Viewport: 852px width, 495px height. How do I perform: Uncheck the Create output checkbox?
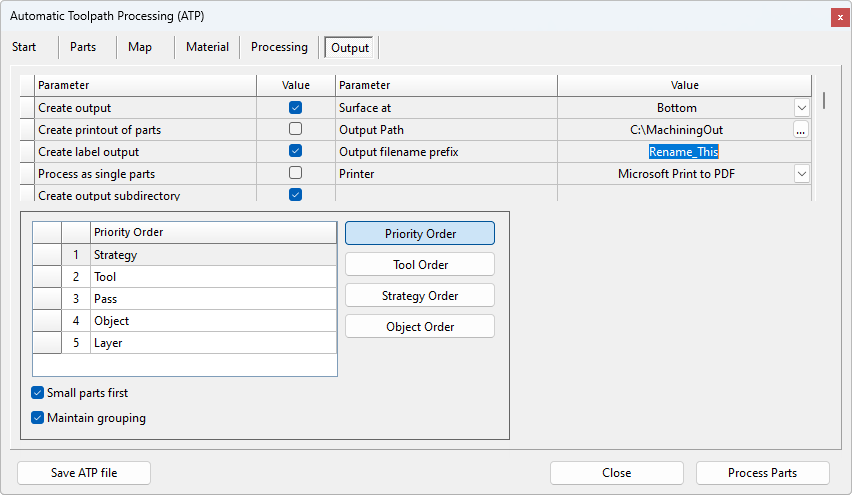click(x=295, y=108)
